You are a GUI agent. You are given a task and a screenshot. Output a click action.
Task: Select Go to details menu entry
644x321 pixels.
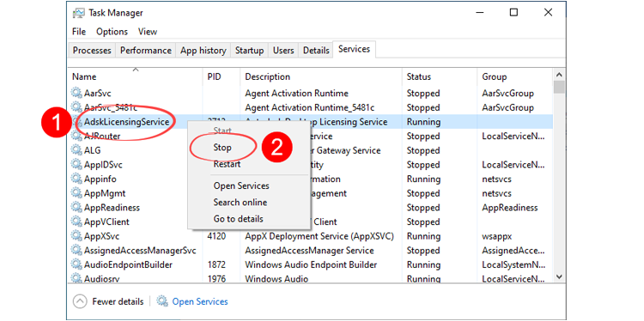238,219
